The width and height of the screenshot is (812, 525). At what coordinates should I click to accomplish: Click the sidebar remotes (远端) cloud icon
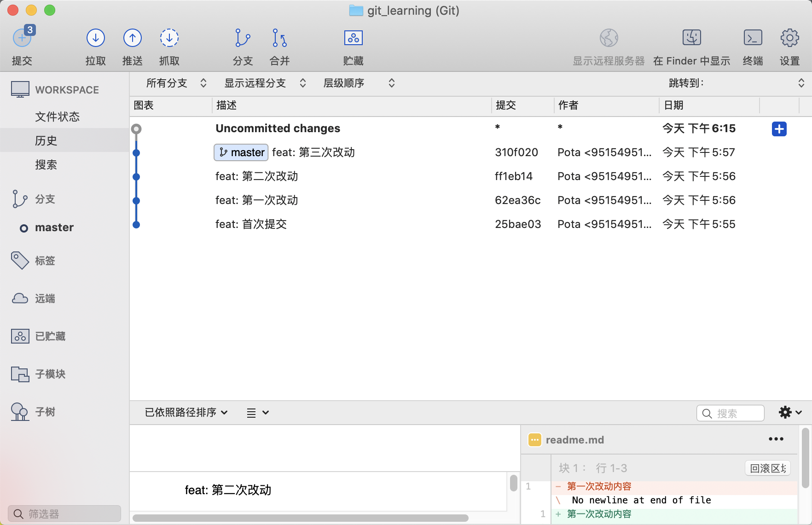(x=20, y=298)
